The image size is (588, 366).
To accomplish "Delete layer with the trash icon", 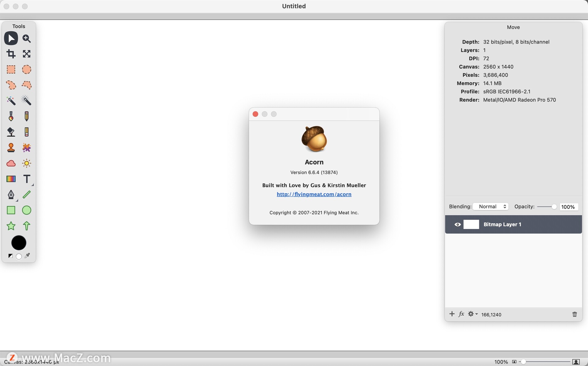I will click(x=575, y=314).
